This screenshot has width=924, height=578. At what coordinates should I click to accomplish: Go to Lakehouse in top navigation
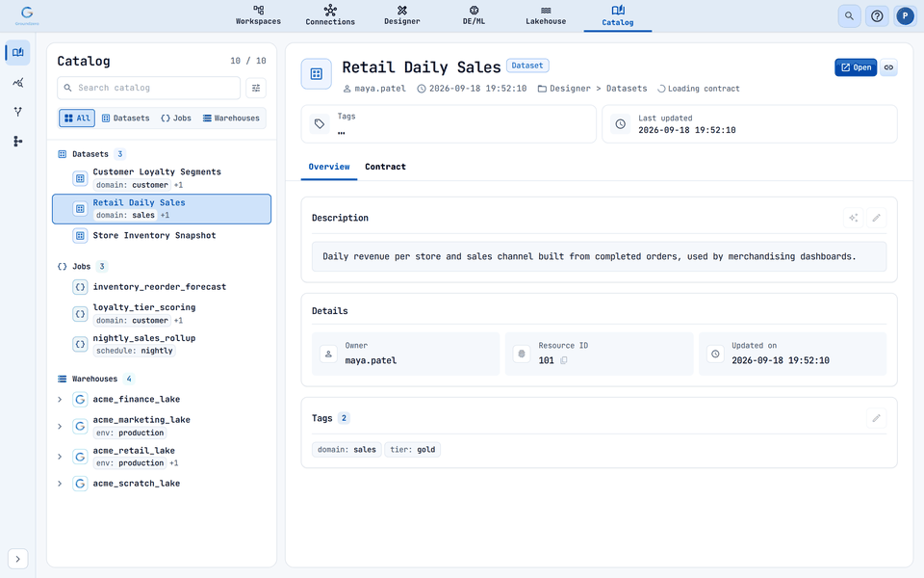click(x=546, y=16)
